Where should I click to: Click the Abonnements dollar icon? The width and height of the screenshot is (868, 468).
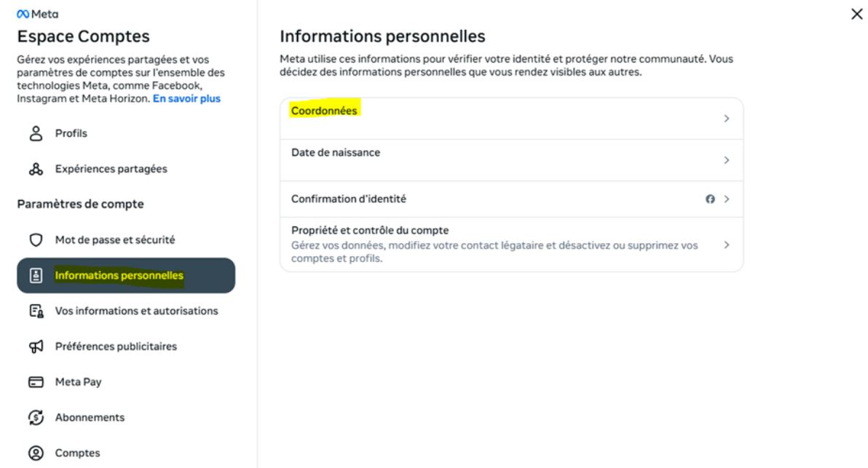(x=33, y=418)
